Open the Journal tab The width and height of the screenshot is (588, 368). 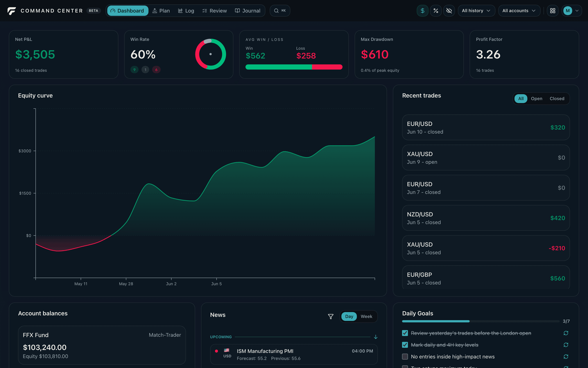click(248, 11)
